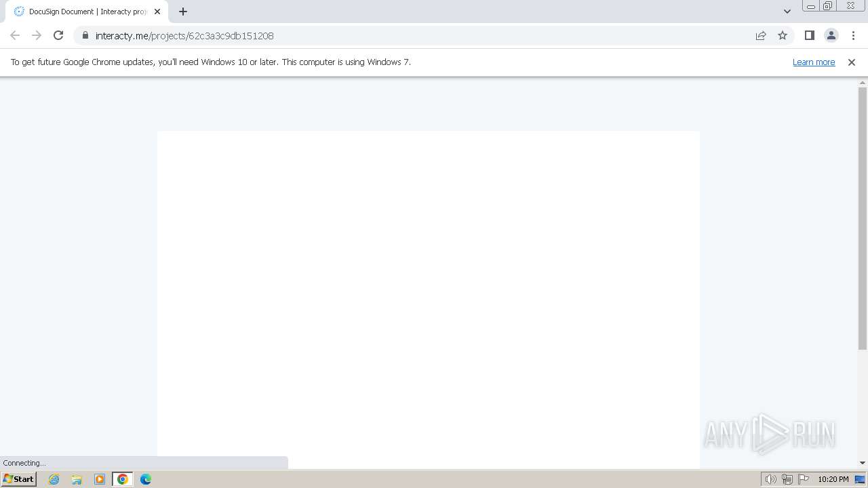
Task: Click the show desktop tray button
Action: pos(860,479)
